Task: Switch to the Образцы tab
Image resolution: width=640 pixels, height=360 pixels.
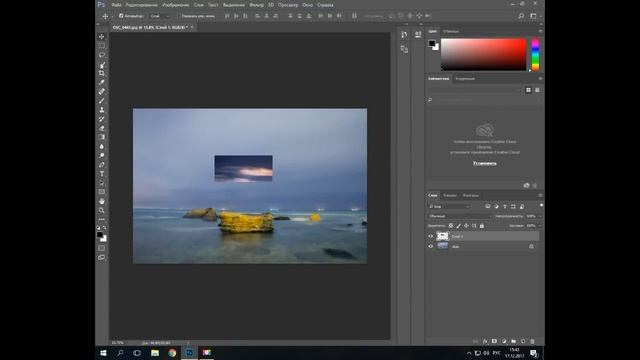Action: pyautogui.click(x=451, y=31)
